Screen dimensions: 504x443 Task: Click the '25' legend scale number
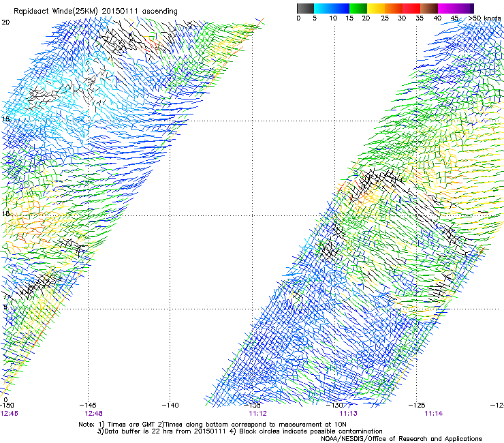pos(385,18)
